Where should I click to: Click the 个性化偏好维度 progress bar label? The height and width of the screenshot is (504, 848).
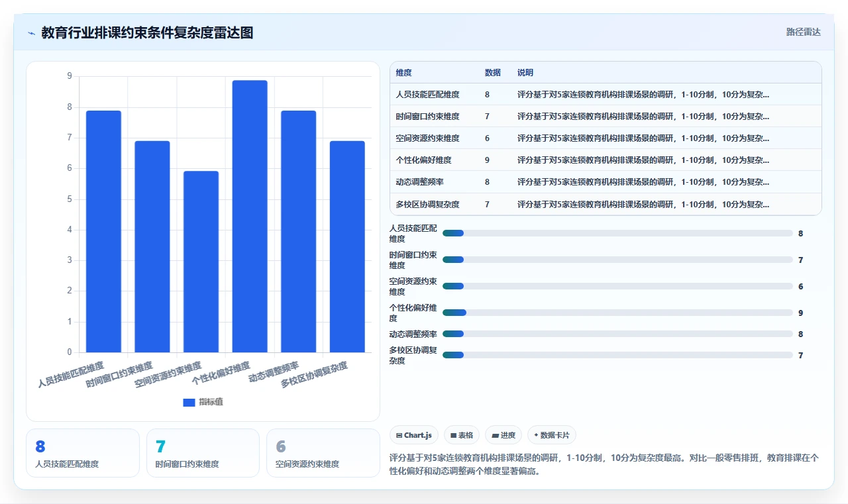tap(413, 313)
